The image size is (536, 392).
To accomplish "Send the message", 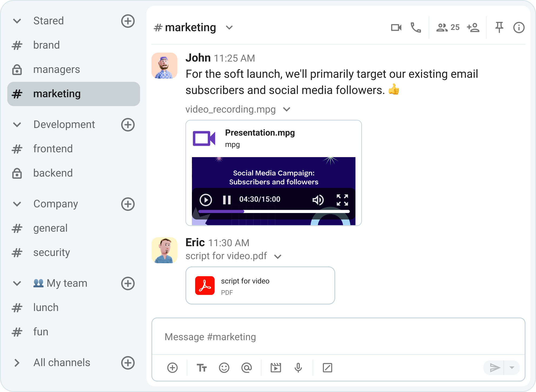I will [x=496, y=368].
